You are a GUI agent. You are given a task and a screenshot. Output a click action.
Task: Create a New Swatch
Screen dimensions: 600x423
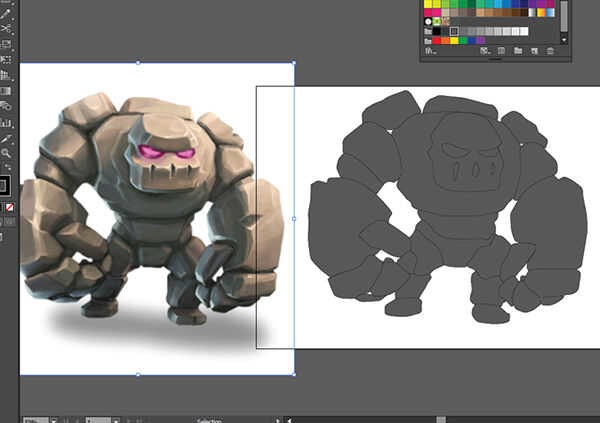[x=535, y=51]
